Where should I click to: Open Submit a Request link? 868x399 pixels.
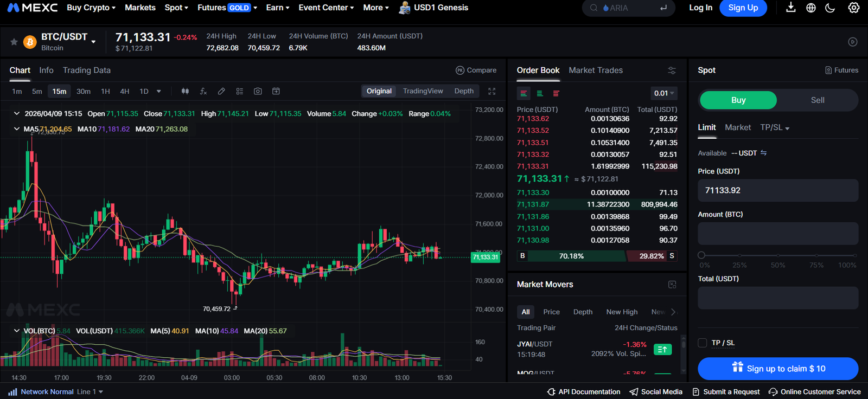pyautogui.click(x=726, y=391)
